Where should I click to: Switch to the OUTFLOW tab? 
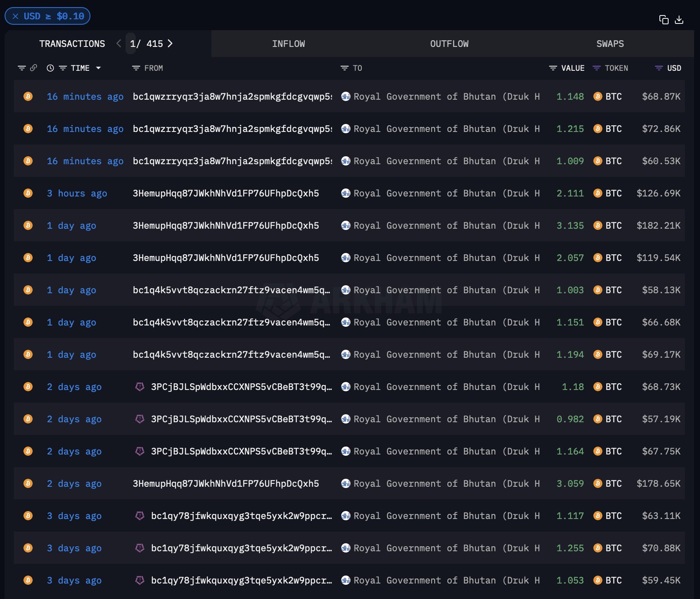(x=449, y=44)
